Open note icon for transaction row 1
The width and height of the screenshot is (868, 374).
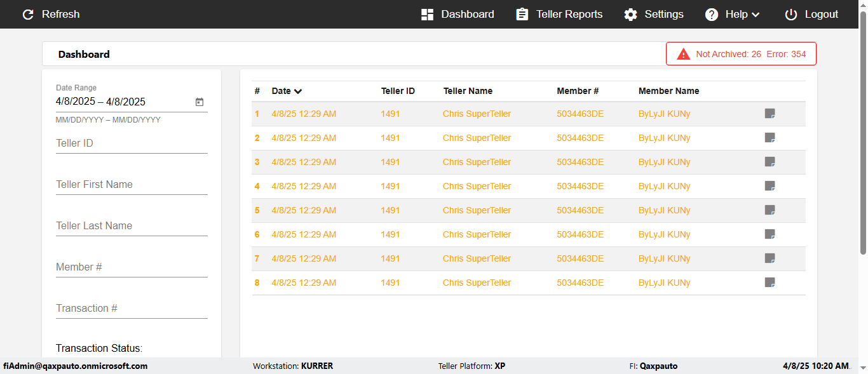tap(770, 114)
